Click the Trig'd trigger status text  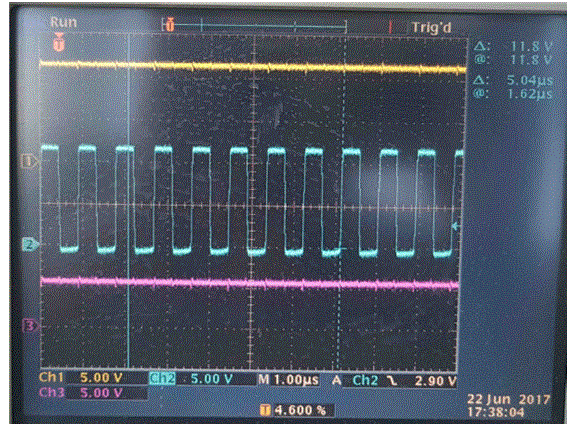tap(431, 27)
